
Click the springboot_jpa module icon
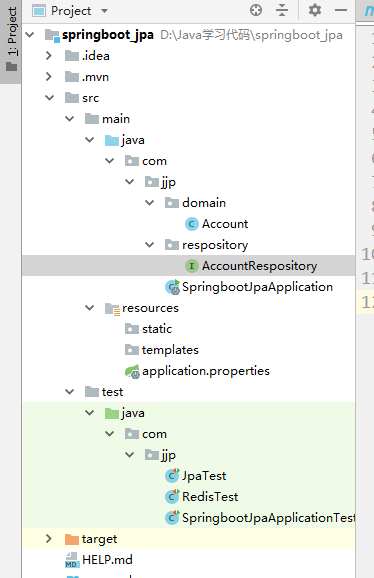(x=52, y=36)
